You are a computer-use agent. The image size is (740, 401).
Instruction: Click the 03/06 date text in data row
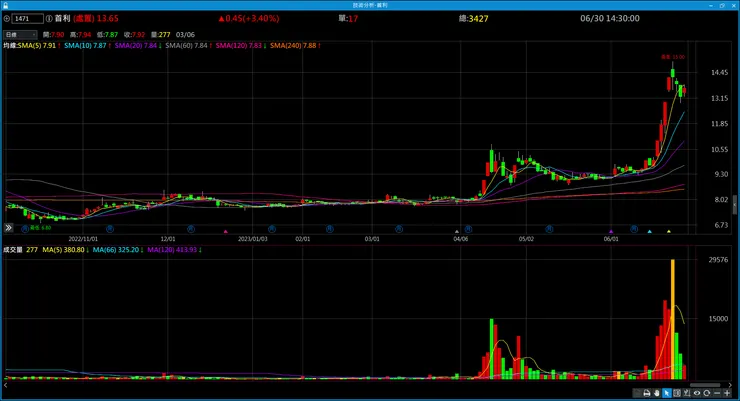coord(185,34)
